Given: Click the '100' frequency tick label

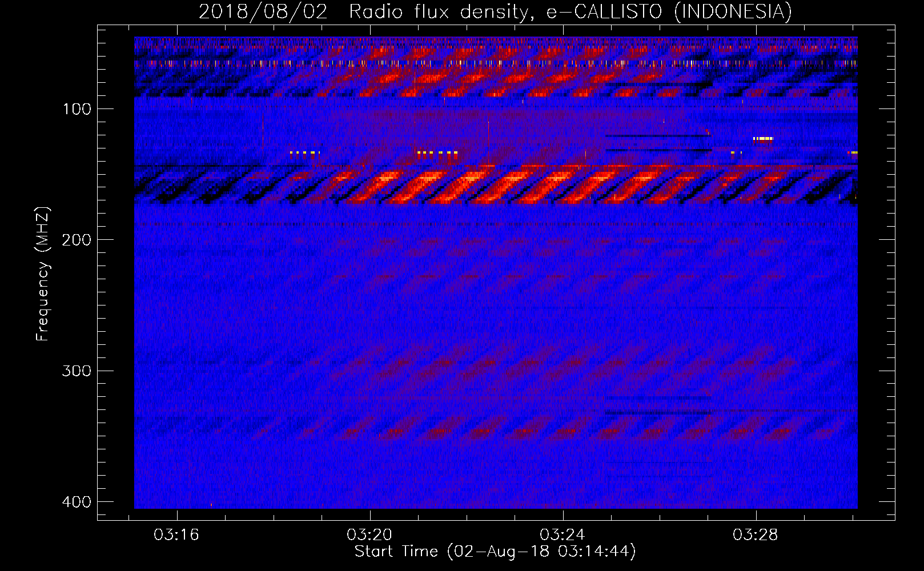Looking at the screenshot, I should point(76,109).
